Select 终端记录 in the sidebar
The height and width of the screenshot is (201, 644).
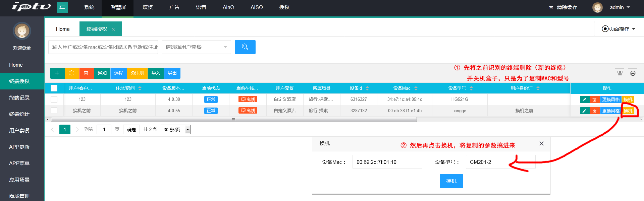pyautogui.click(x=19, y=97)
